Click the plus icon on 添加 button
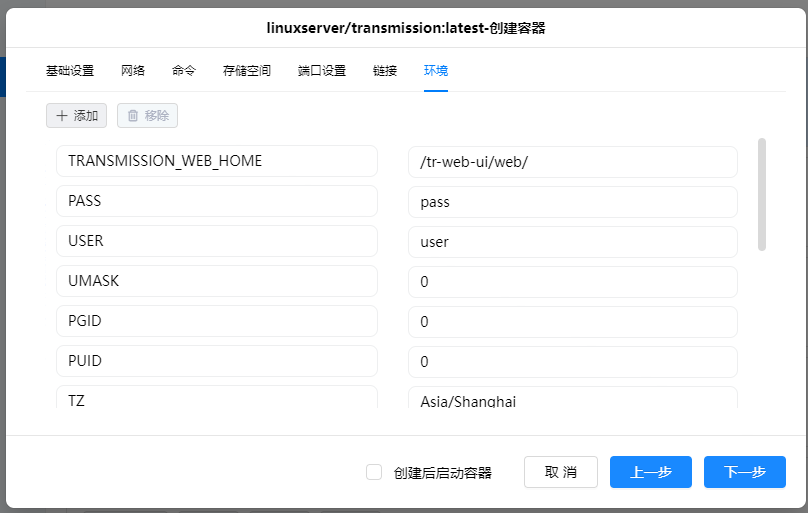808x513 pixels. pos(62,116)
